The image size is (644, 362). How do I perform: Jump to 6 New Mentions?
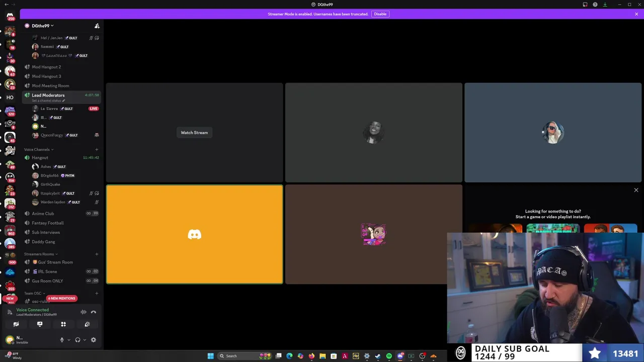62,298
